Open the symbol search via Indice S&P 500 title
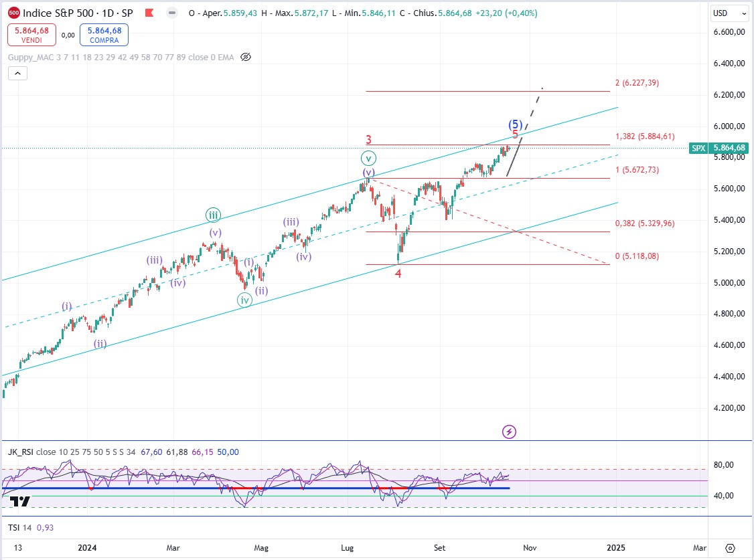The image size is (754, 560). [x=78, y=13]
